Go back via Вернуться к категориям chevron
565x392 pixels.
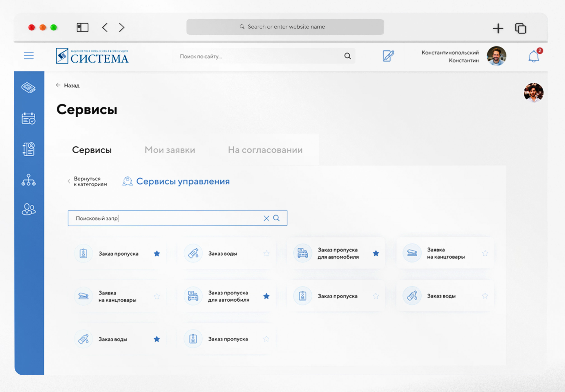pos(69,181)
